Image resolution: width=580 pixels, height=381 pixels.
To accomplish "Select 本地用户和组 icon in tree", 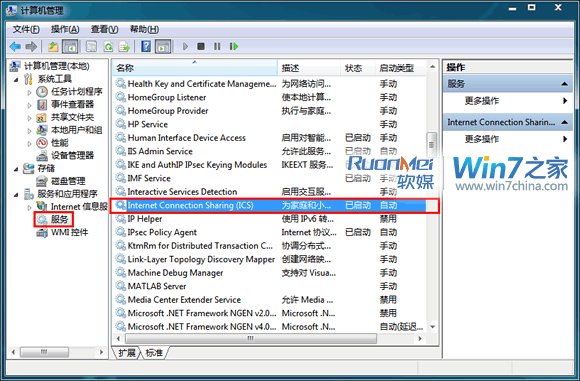I will pos(42,130).
